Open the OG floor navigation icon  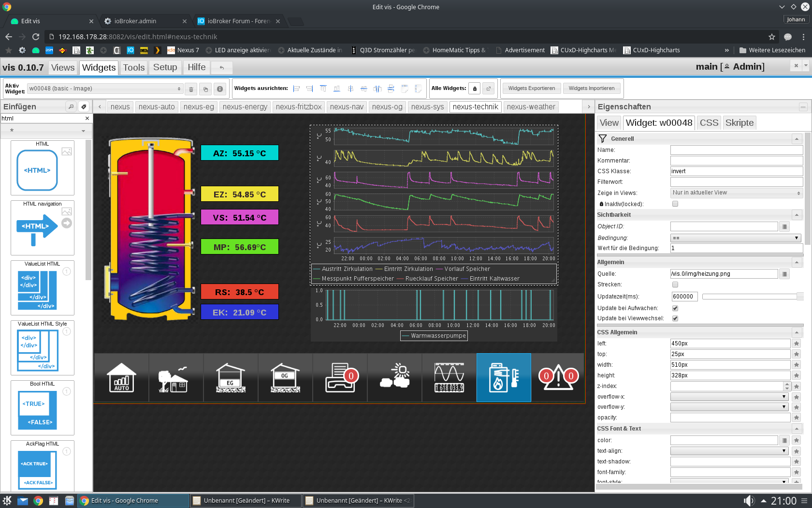pos(285,377)
